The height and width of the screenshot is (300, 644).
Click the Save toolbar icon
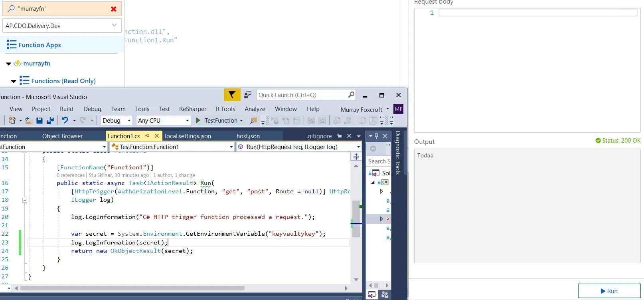pyautogui.click(x=40, y=120)
